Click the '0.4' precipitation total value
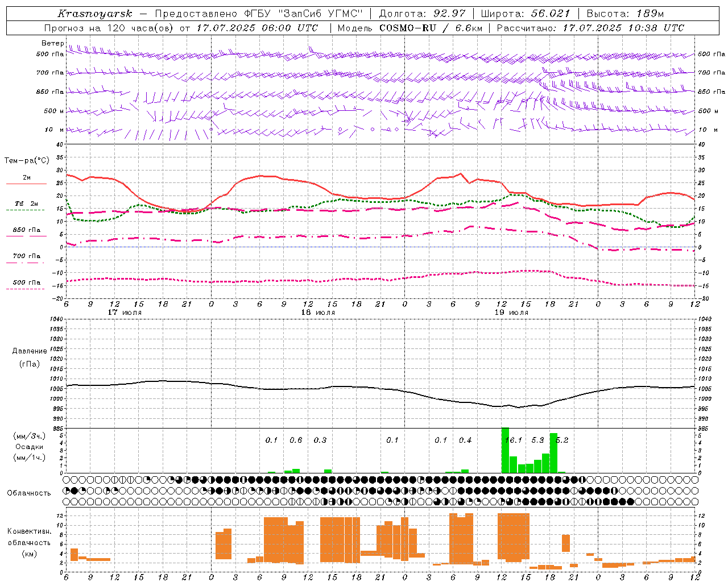The width and height of the screenshot is (728, 582). tap(465, 440)
